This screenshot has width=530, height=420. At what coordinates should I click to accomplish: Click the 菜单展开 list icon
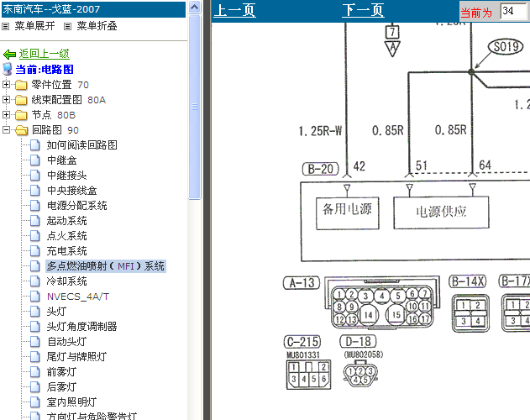coord(5,26)
